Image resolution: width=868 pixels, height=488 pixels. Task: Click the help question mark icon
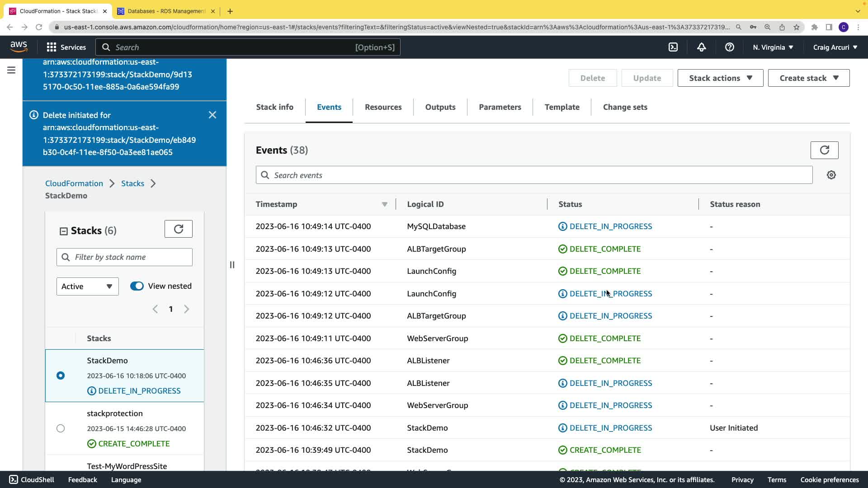click(729, 47)
